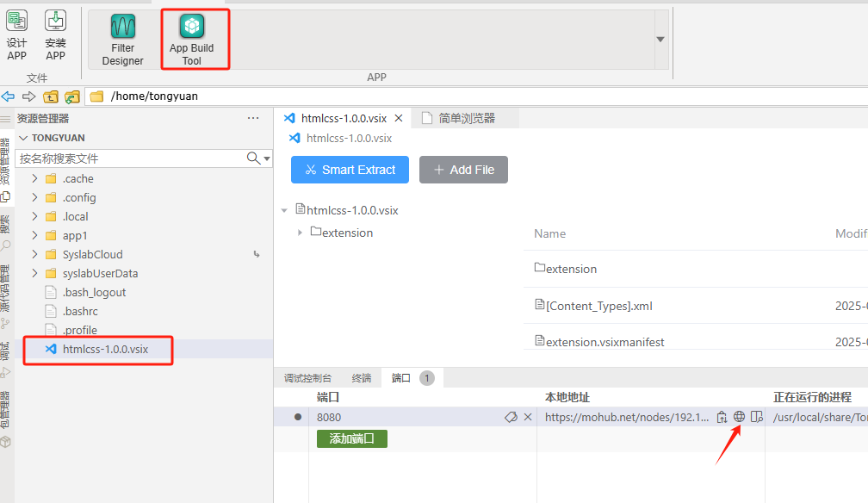This screenshot has width=868, height=503.
Task: Open Filter Designer app
Action: [122, 40]
